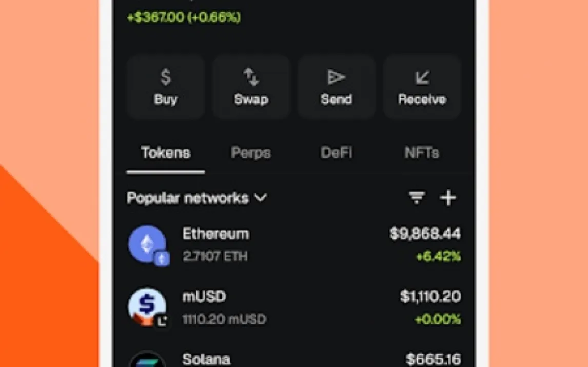The image size is (588, 367).
Task: Tap the mUSD token logo
Action: point(148,307)
